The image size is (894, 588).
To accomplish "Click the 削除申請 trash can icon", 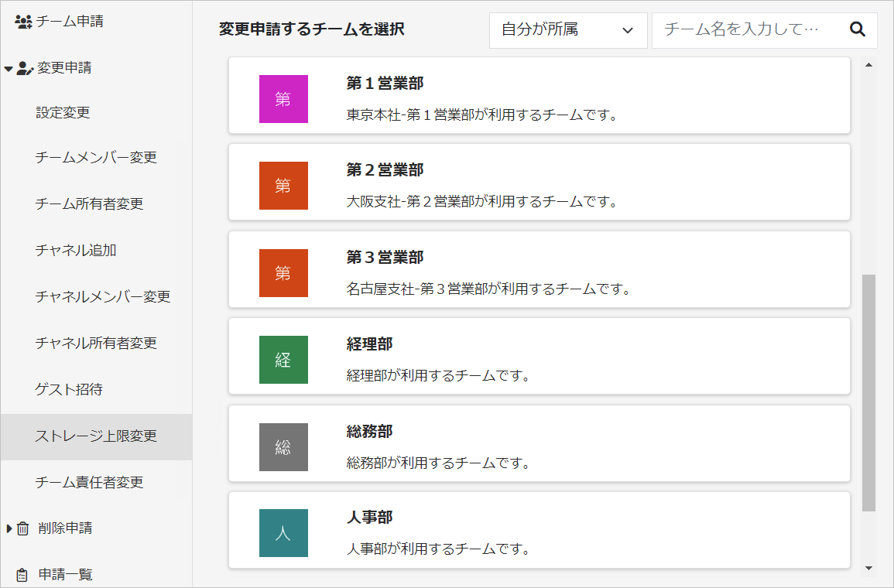I will tap(22, 528).
